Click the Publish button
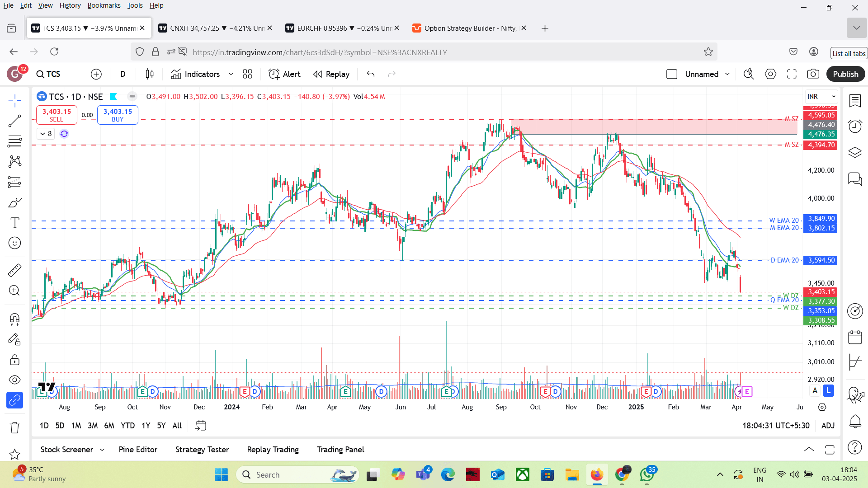Image resolution: width=868 pixels, height=488 pixels. [845, 74]
